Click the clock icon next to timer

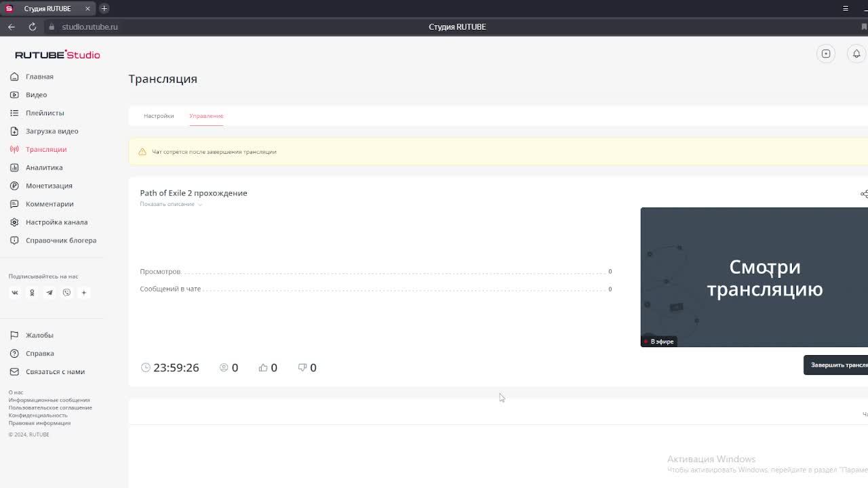click(146, 367)
